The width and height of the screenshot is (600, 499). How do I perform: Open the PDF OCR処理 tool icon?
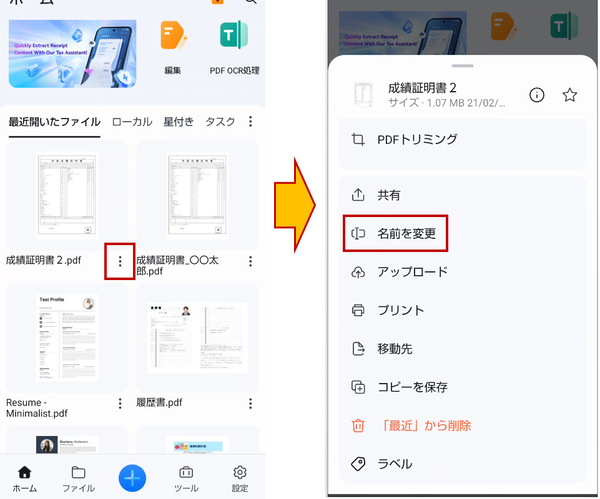[234, 35]
